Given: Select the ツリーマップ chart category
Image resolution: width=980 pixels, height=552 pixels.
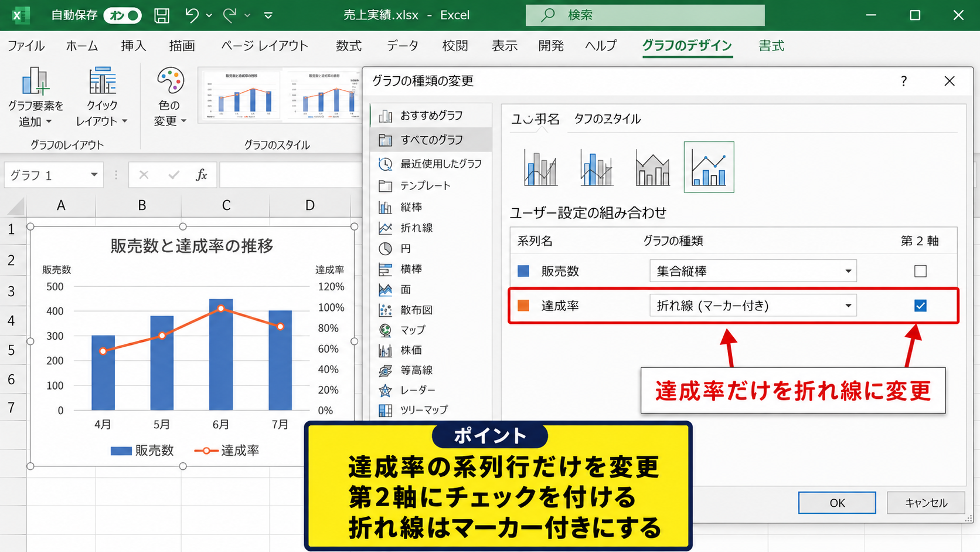Looking at the screenshot, I should (424, 409).
